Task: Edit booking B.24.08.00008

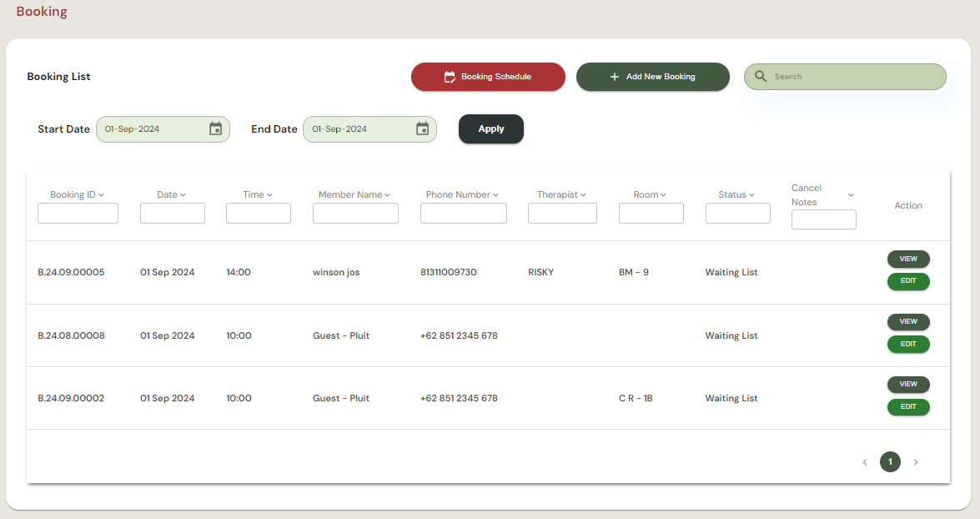Action: click(908, 344)
